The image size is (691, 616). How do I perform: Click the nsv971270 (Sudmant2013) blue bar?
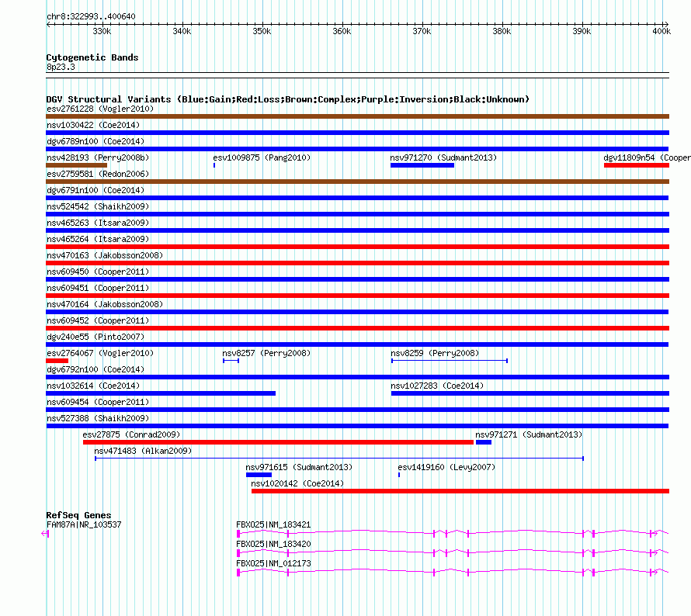422,165
